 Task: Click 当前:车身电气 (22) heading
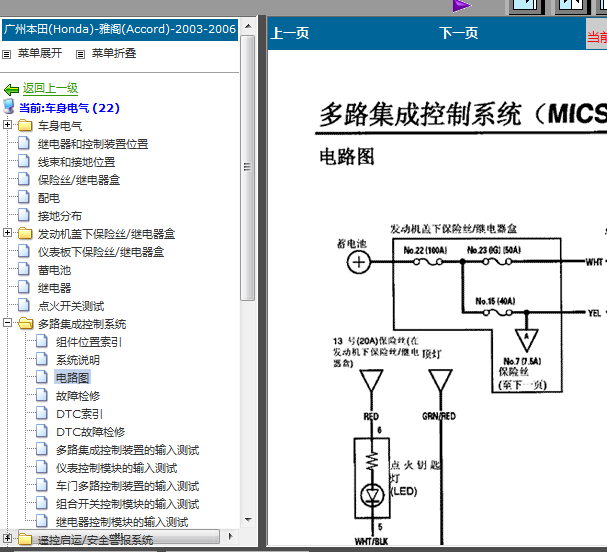point(70,108)
